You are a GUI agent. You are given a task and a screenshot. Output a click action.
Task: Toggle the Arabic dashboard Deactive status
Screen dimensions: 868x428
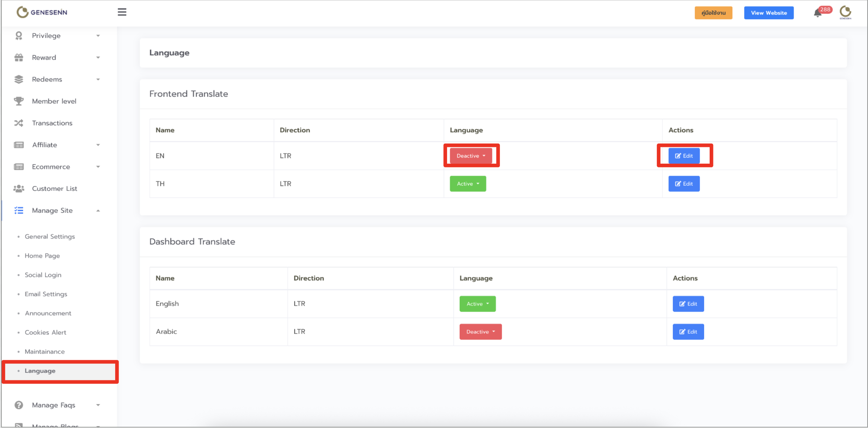pos(480,332)
